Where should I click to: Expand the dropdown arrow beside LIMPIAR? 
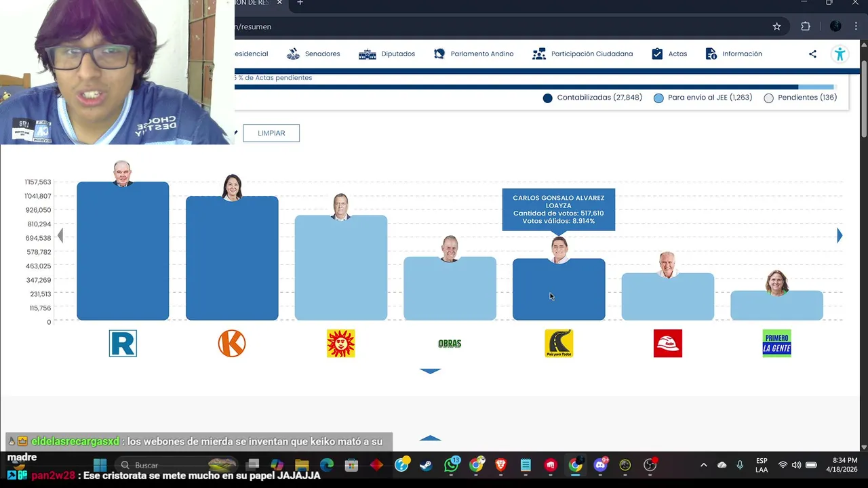(x=236, y=133)
